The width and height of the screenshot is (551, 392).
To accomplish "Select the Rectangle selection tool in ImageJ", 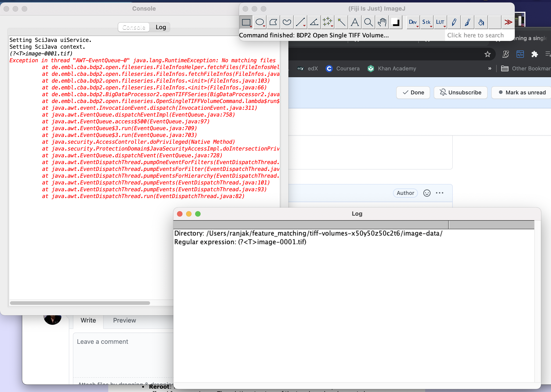I will [x=246, y=22].
